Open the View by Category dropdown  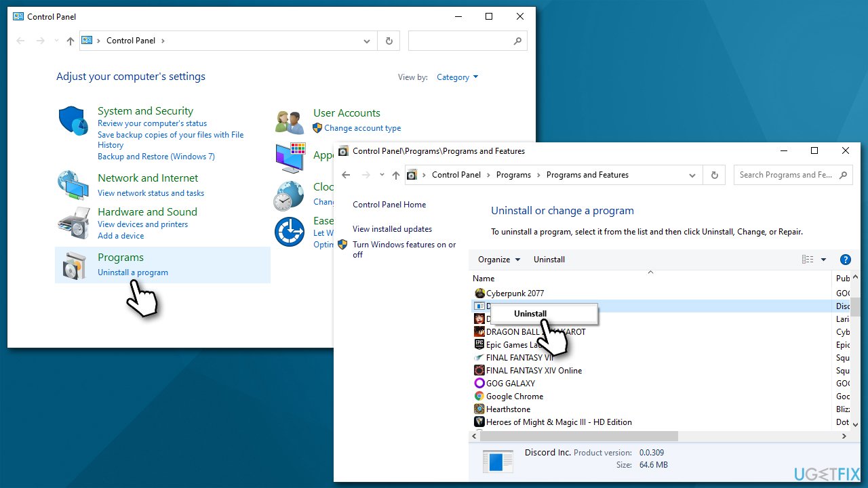click(458, 77)
